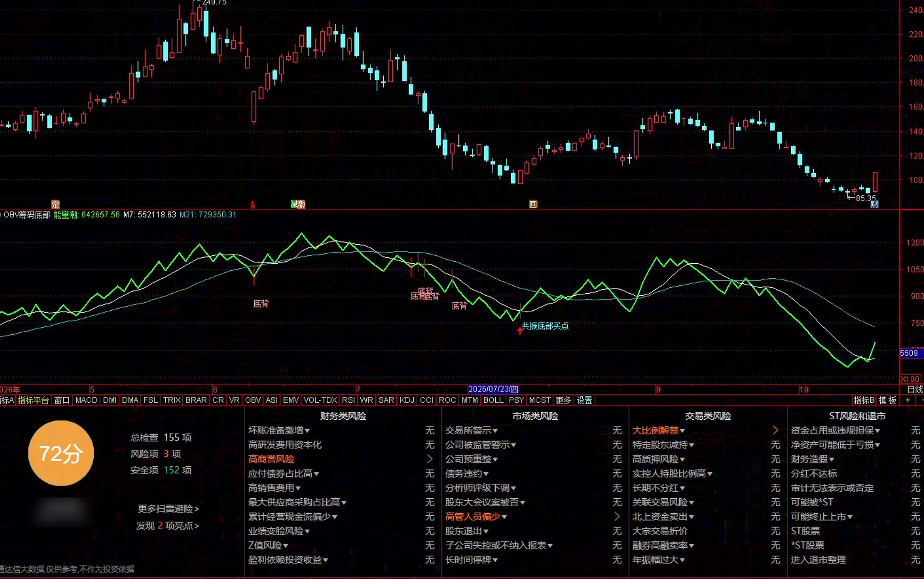Click the 5509 value tag on indicator axis

(x=912, y=353)
